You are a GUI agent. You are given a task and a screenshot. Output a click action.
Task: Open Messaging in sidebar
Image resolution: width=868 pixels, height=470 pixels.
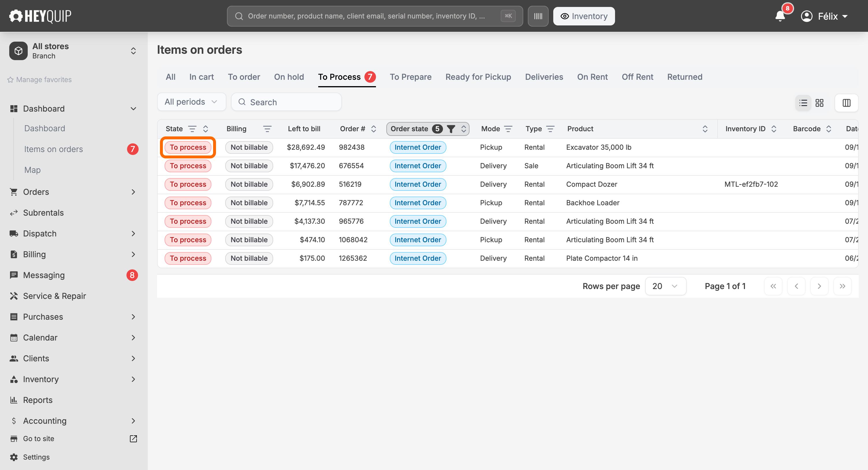44,275
